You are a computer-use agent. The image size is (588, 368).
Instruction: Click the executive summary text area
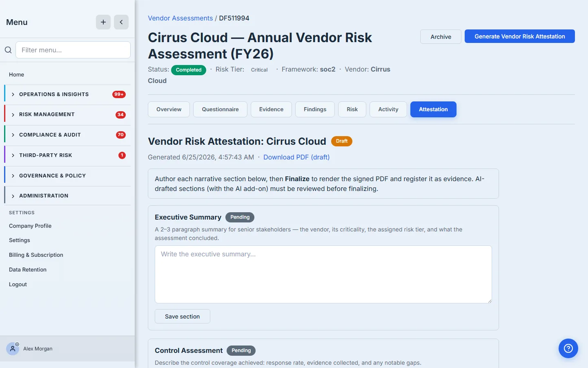tap(323, 274)
